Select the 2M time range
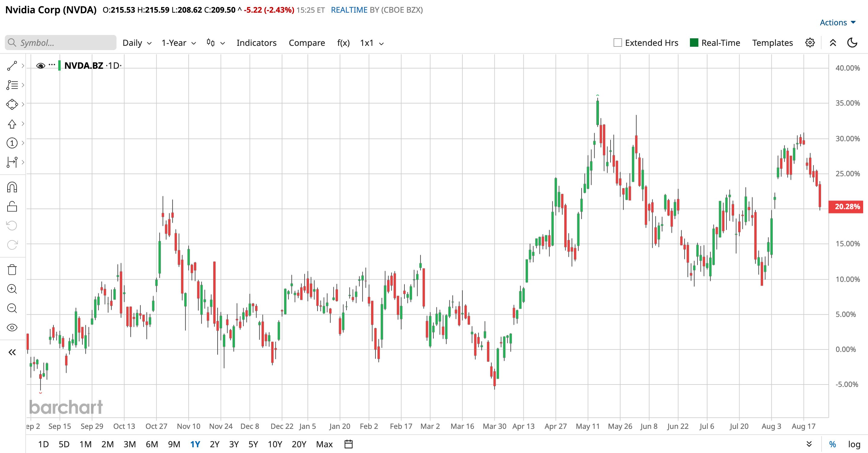The image size is (868, 453). click(107, 444)
